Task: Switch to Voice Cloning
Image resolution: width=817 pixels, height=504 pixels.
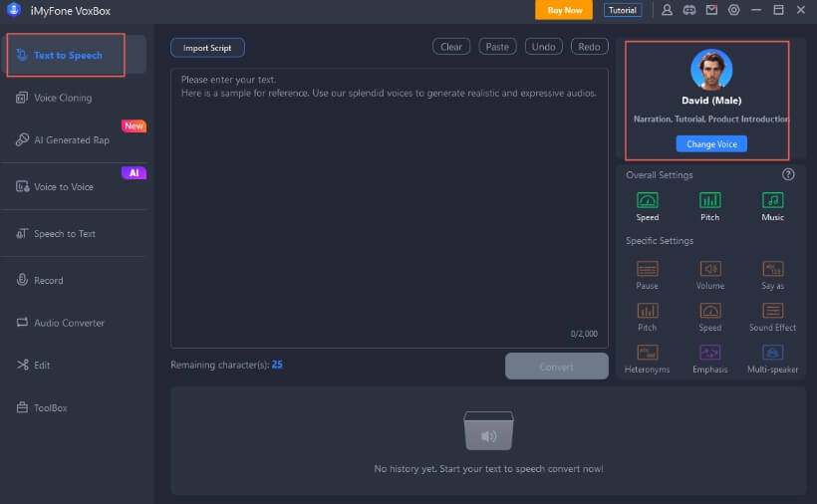Action: click(x=63, y=98)
